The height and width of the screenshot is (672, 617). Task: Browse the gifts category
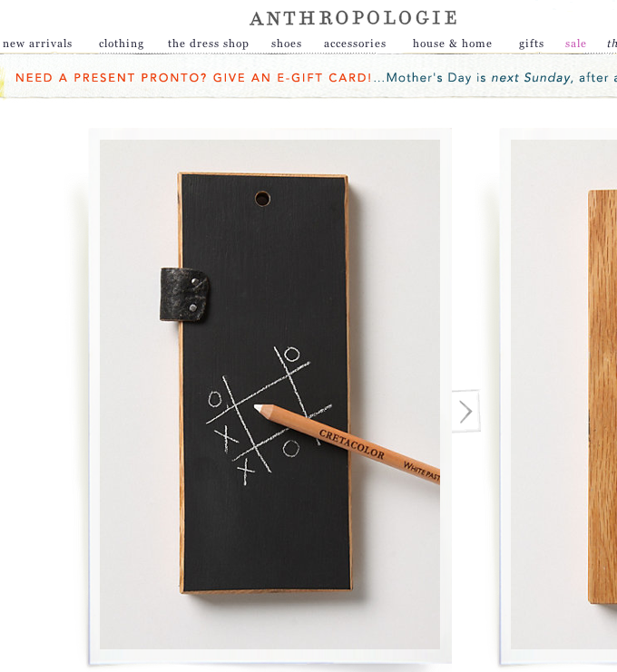point(531,44)
